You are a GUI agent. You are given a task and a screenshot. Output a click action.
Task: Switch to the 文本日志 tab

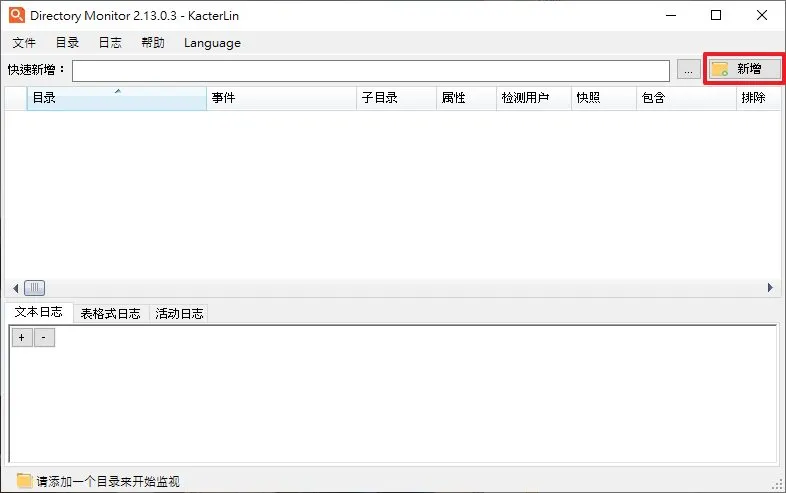click(x=39, y=312)
